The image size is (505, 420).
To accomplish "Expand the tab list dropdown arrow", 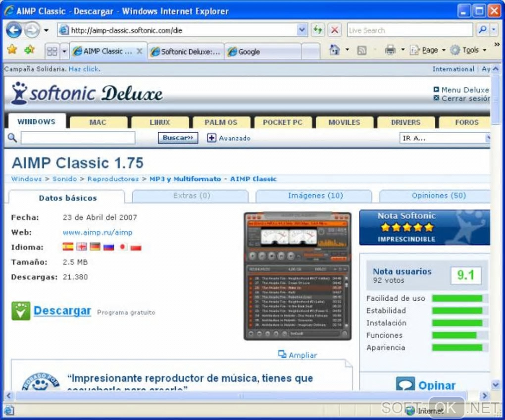I will tap(64, 51).
